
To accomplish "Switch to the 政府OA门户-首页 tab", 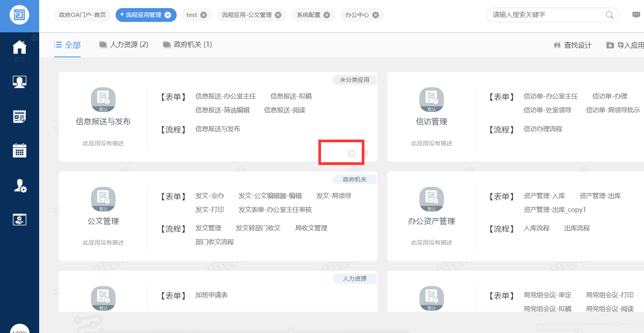I will coord(82,15).
